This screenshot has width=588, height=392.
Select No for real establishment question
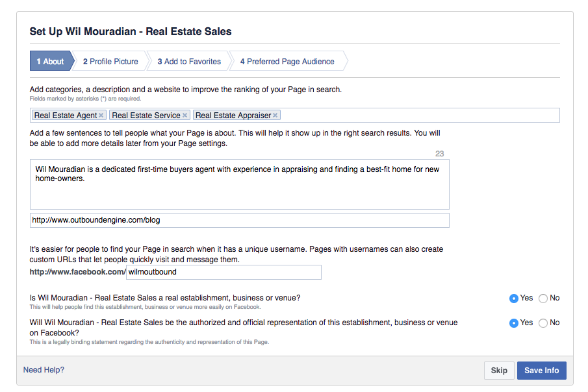pyautogui.click(x=543, y=298)
